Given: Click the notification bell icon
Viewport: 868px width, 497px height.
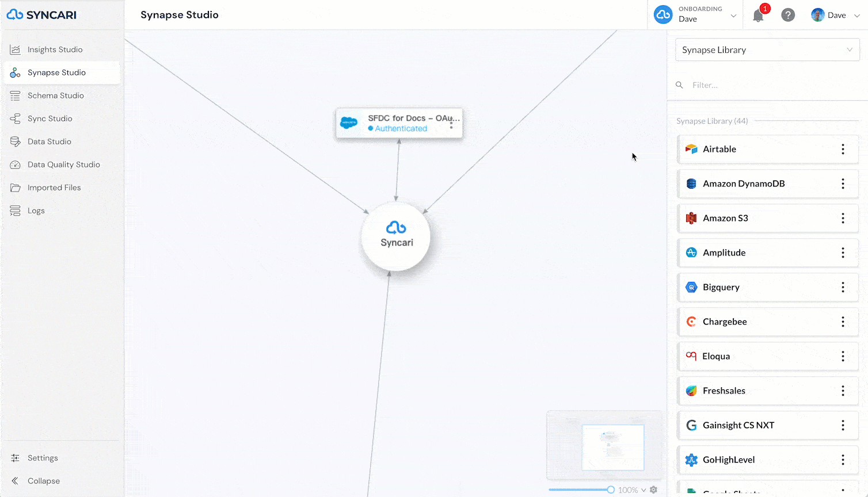Looking at the screenshot, I should 758,16.
